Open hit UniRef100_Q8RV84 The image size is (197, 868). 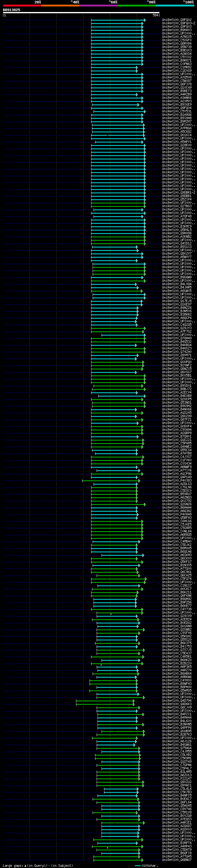click(177, 43)
